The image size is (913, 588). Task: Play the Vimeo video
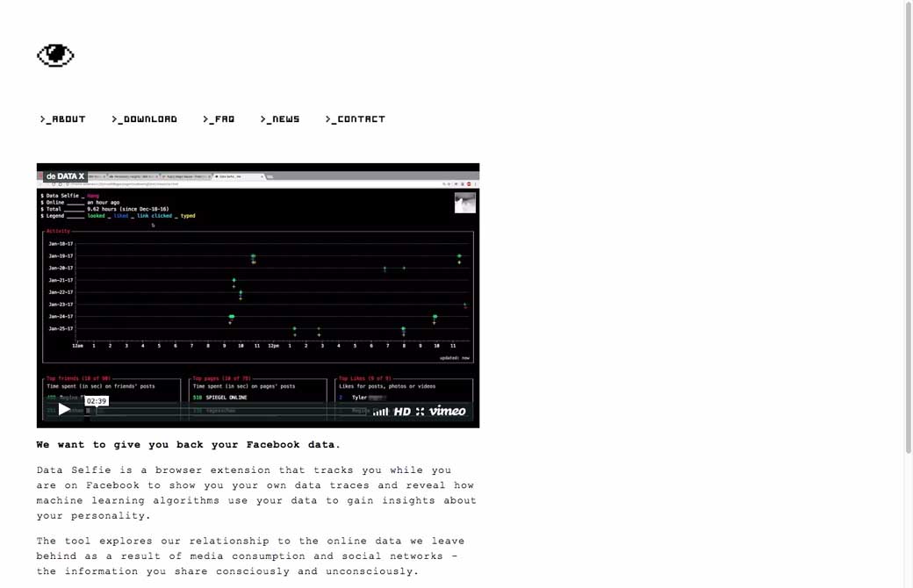coord(64,410)
